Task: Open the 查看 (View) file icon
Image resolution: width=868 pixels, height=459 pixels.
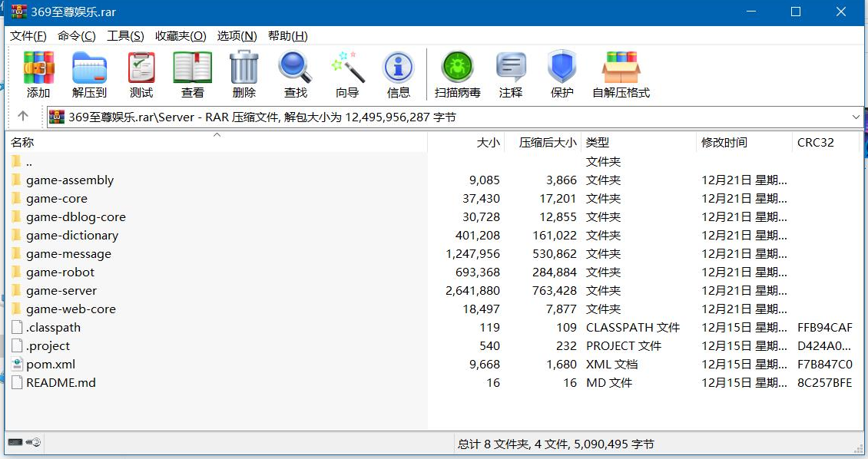Action: [x=191, y=73]
